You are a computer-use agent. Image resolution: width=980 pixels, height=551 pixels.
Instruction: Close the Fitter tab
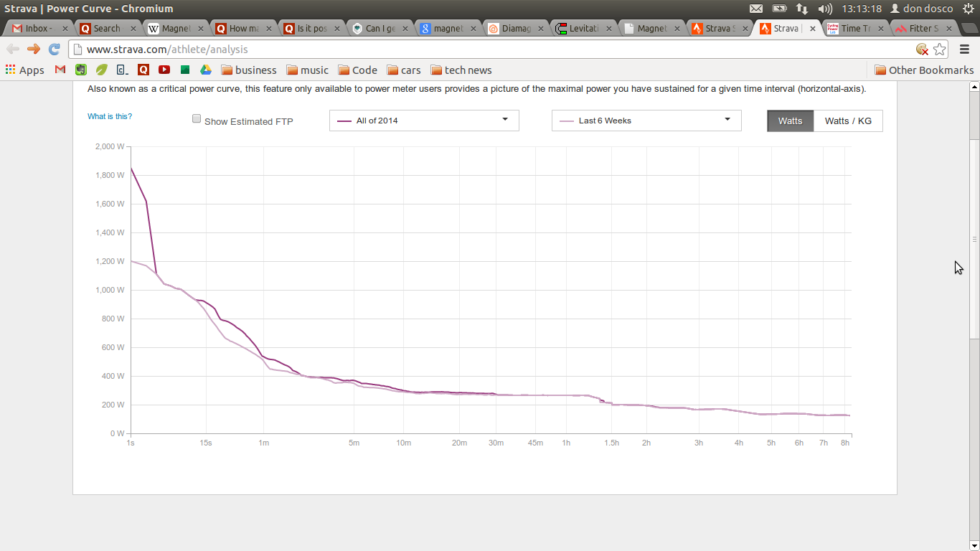tap(949, 29)
